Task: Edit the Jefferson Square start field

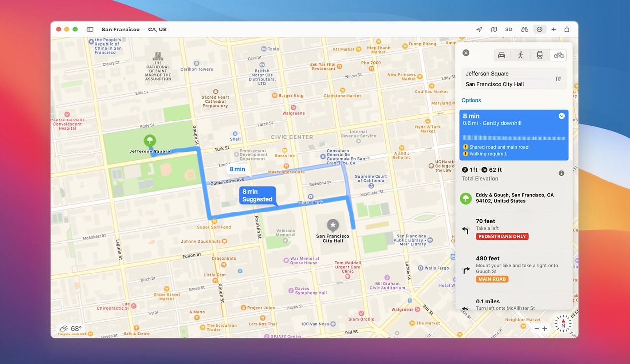Action: click(506, 74)
